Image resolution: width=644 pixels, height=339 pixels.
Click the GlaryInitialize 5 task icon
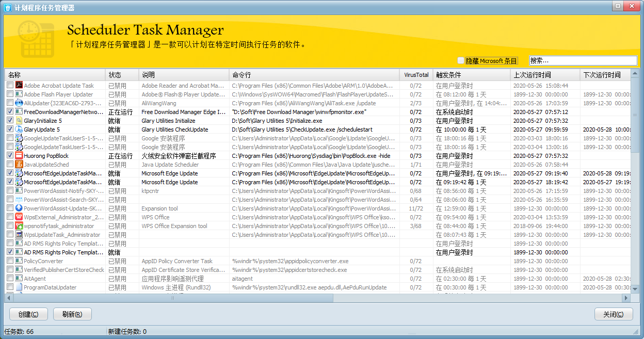19,121
